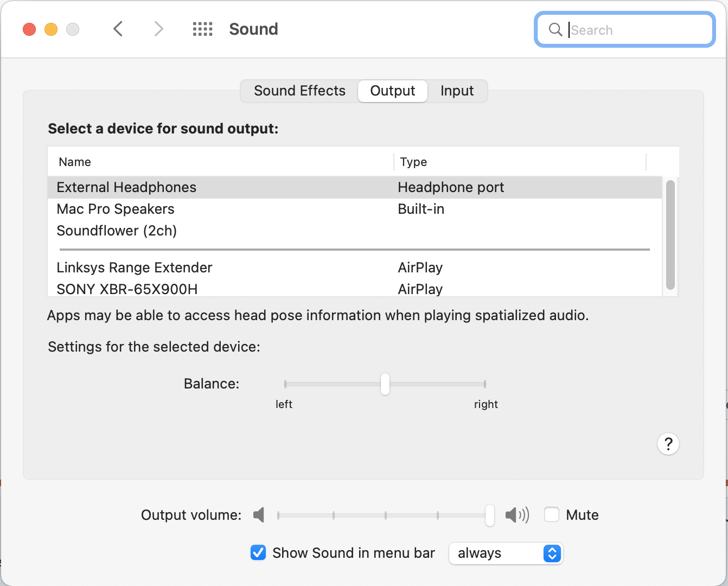Show all preferences grid icon

pos(203,29)
